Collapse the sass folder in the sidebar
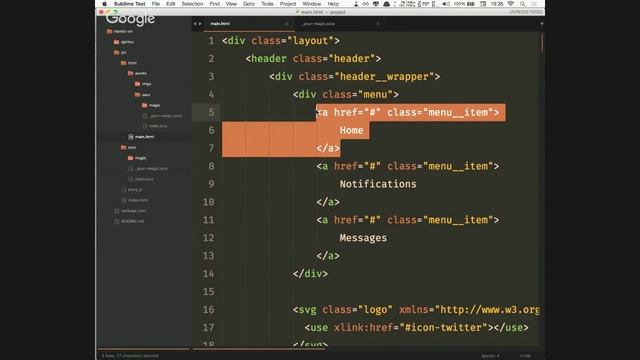This screenshot has width=640, height=360. (x=146, y=95)
